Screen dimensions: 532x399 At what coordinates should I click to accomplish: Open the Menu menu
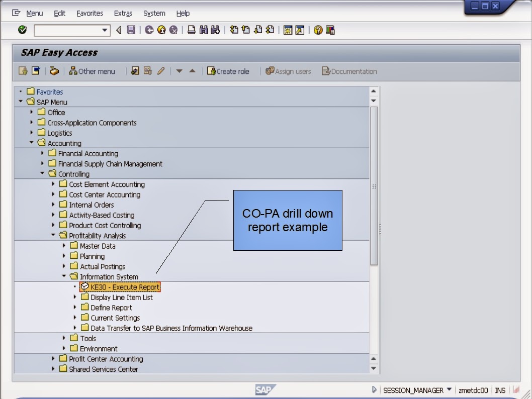35,13
